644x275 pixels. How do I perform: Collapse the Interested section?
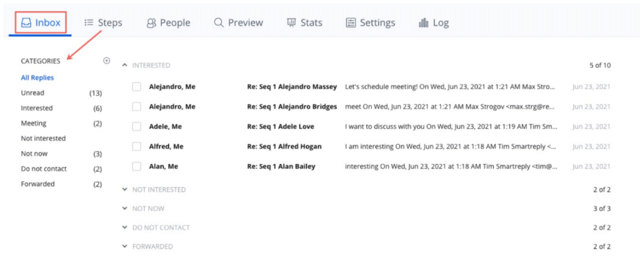pyautogui.click(x=125, y=65)
